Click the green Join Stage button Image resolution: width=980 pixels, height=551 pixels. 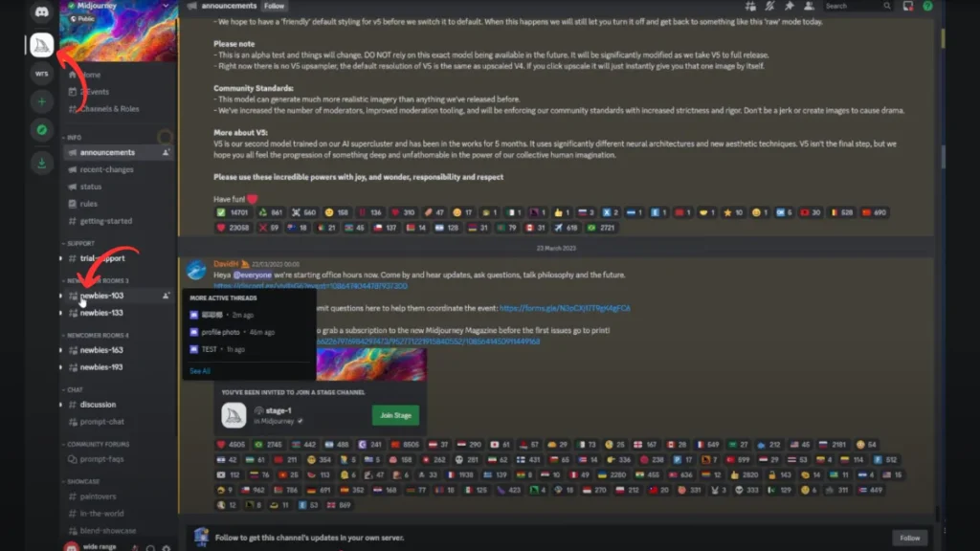click(x=395, y=415)
